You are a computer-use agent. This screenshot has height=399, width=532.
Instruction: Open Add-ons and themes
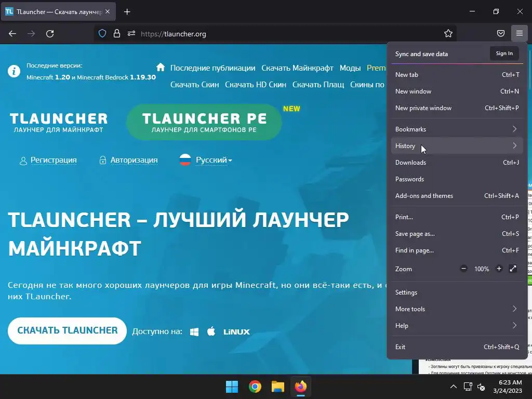pos(457,195)
